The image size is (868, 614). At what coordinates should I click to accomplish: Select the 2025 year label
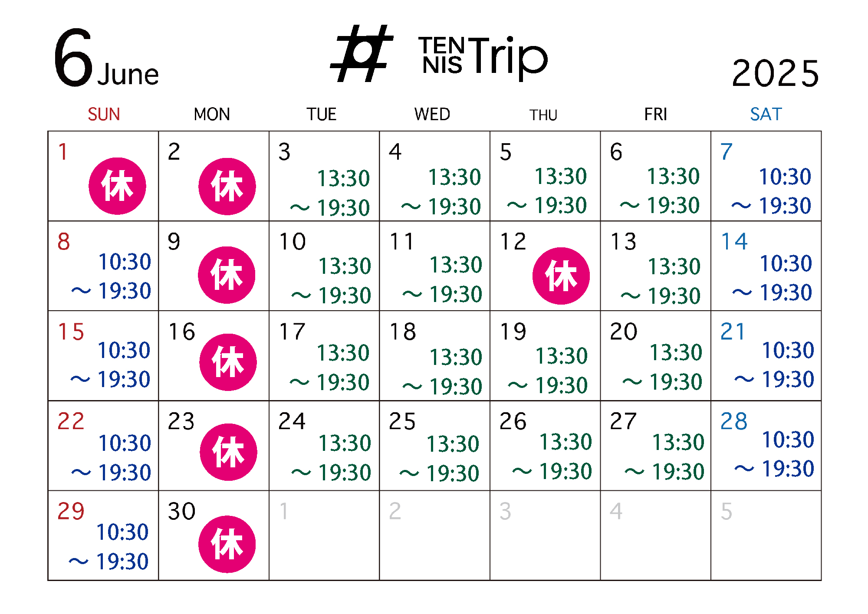775,73
